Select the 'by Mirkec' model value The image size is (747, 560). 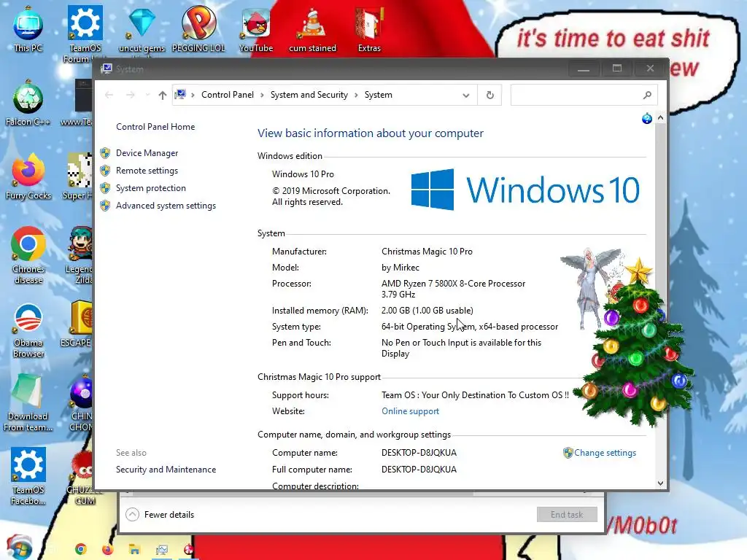pyautogui.click(x=400, y=268)
